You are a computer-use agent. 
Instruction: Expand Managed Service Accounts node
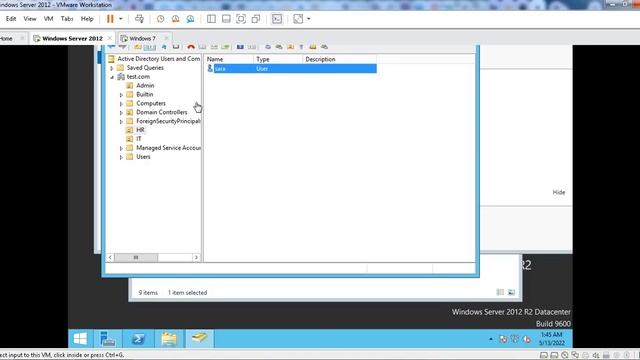pyautogui.click(x=121, y=149)
